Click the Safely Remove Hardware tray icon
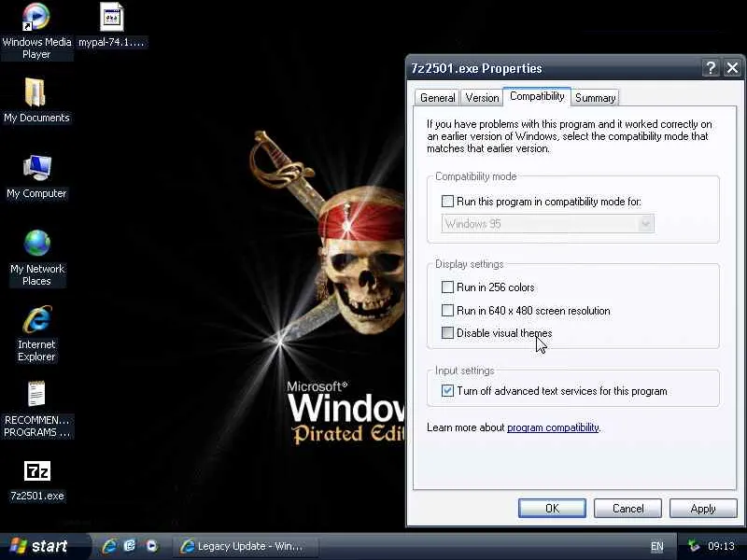 [694, 546]
